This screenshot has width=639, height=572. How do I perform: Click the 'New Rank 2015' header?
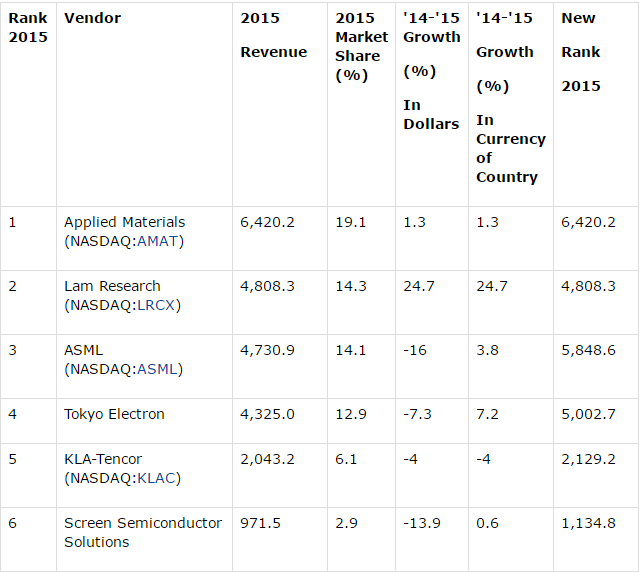[x=581, y=52]
